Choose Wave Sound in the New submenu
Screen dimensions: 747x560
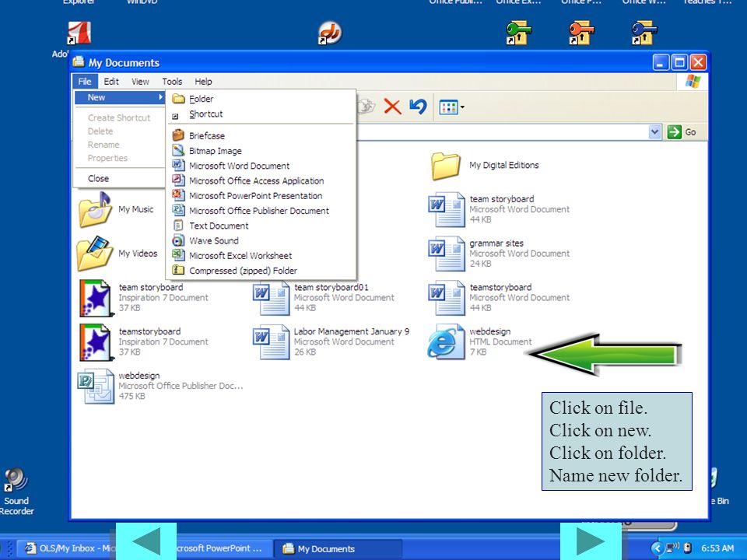pos(261,241)
